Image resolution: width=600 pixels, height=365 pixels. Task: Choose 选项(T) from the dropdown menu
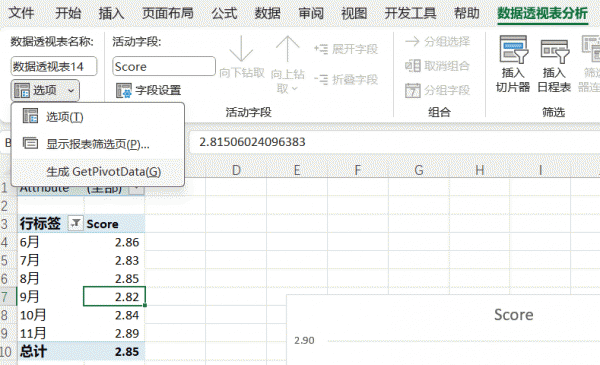98,117
